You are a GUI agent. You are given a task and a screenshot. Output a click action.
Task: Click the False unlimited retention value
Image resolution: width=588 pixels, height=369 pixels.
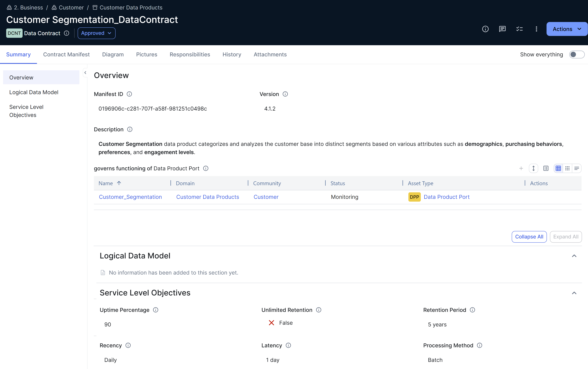pyautogui.click(x=286, y=323)
